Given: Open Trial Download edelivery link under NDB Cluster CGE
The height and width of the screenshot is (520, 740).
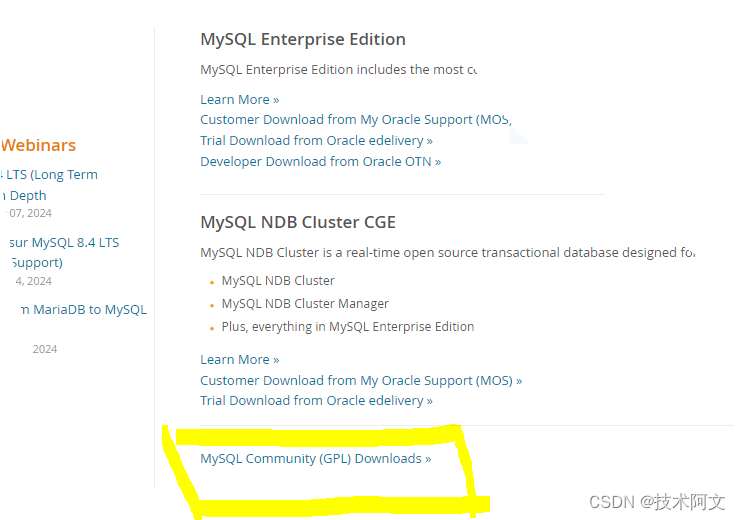Looking at the screenshot, I should click(x=316, y=401).
